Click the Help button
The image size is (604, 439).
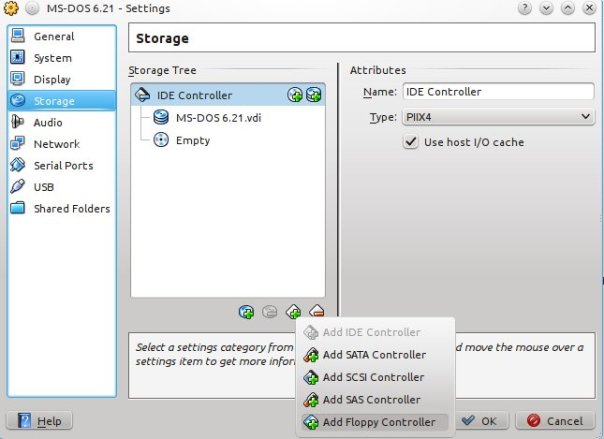coord(39,421)
